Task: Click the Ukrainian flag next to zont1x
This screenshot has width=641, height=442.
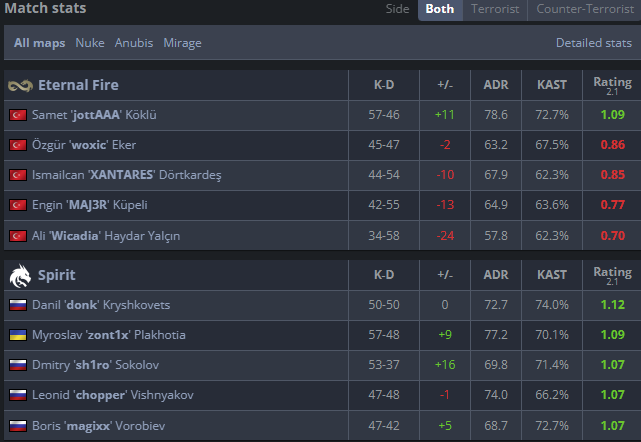Action: pyautogui.click(x=18, y=335)
